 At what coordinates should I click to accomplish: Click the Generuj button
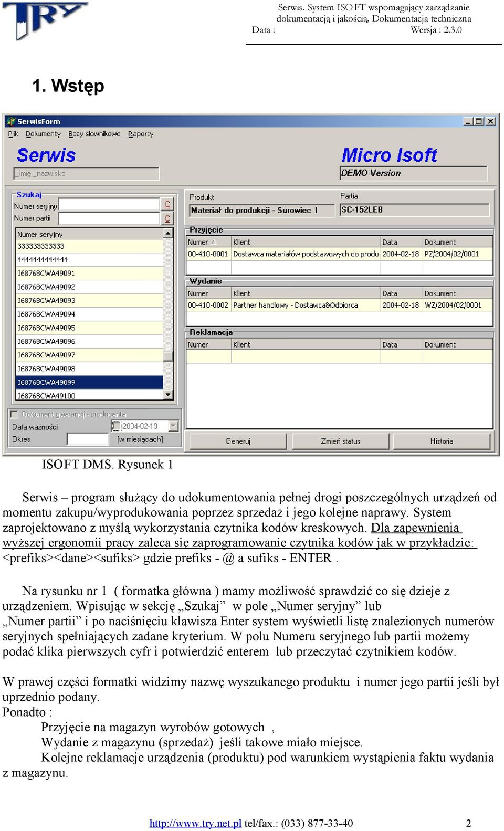pos(238,441)
